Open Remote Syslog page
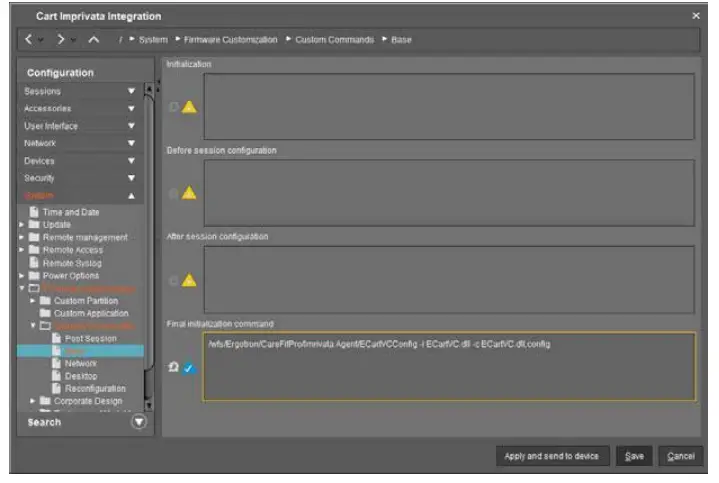Image resolution: width=719 pixels, height=483 pixels. pos(72,263)
